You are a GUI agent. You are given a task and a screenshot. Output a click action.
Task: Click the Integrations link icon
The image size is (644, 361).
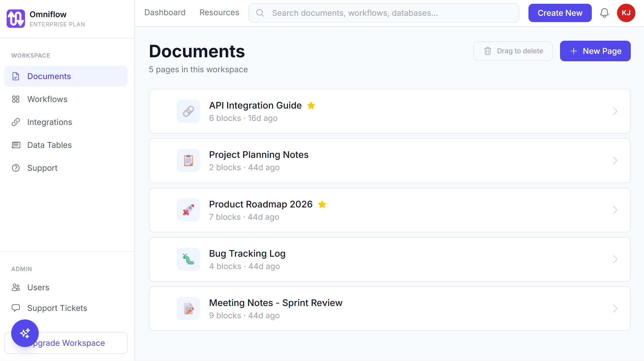[x=16, y=122]
